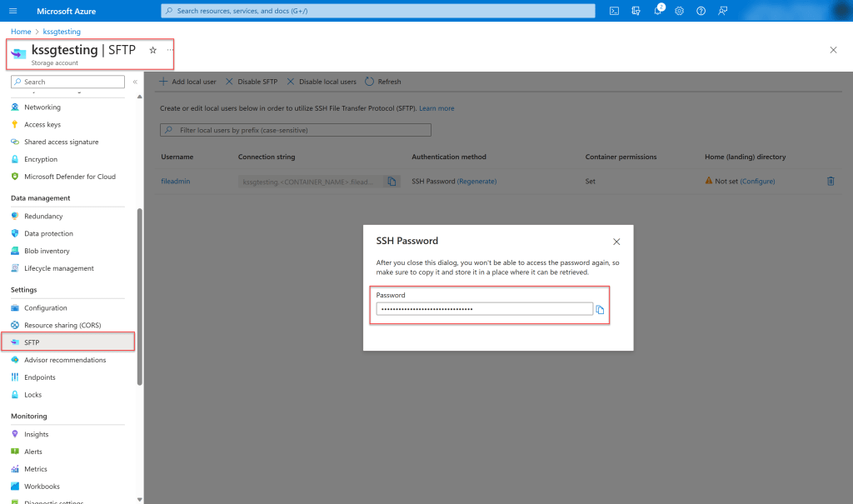853x504 pixels.
Task: Open the help question mark menu
Action: tap(701, 11)
